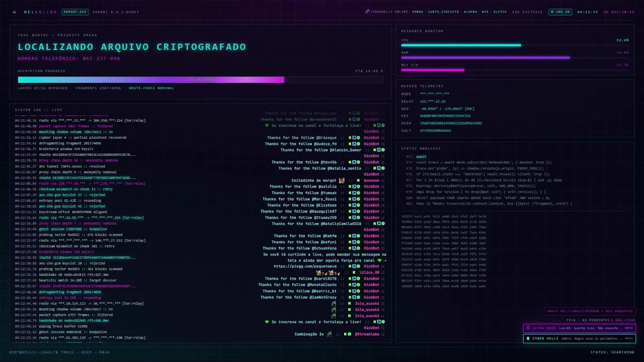Image resolution: width=644 pixels, height=362 pixels.
Task: Open the ULTRA NODE notification from LLA-09
Action: 579,328
